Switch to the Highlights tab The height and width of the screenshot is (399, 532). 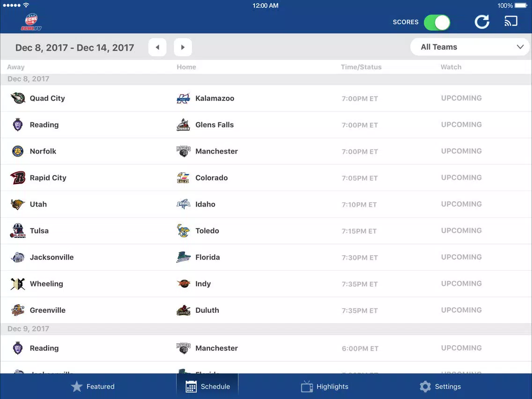pos(325,386)
